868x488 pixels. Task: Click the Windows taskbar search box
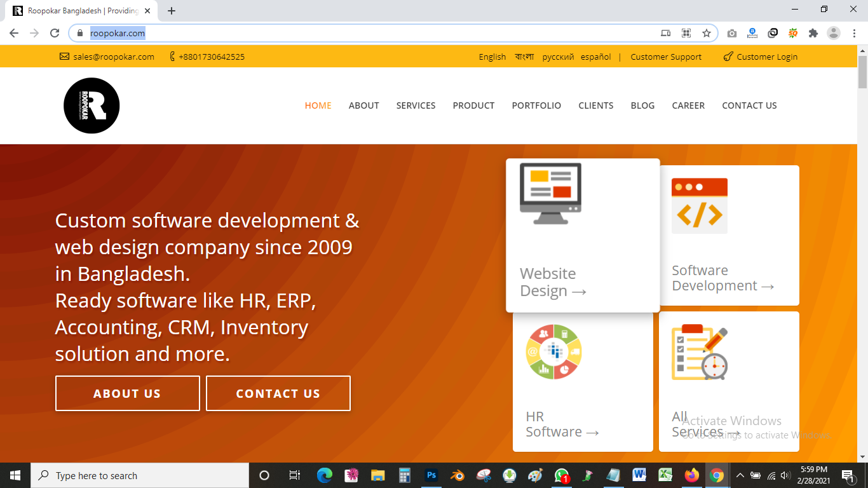pos(140,475)
